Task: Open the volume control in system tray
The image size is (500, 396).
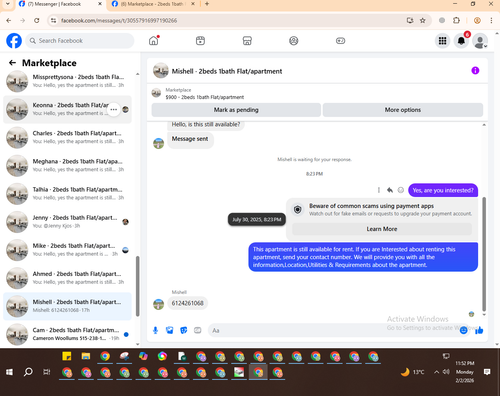Action: [446, 372]
